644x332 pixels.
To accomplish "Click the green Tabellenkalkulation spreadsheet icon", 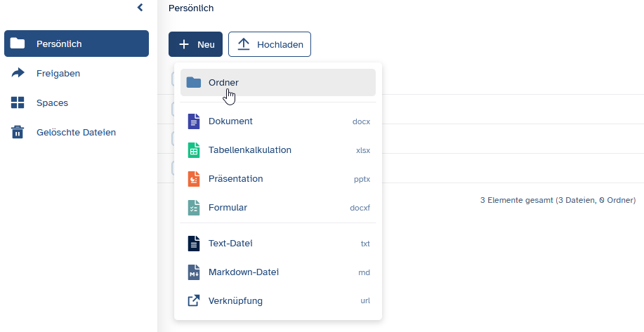I will 194,150.
